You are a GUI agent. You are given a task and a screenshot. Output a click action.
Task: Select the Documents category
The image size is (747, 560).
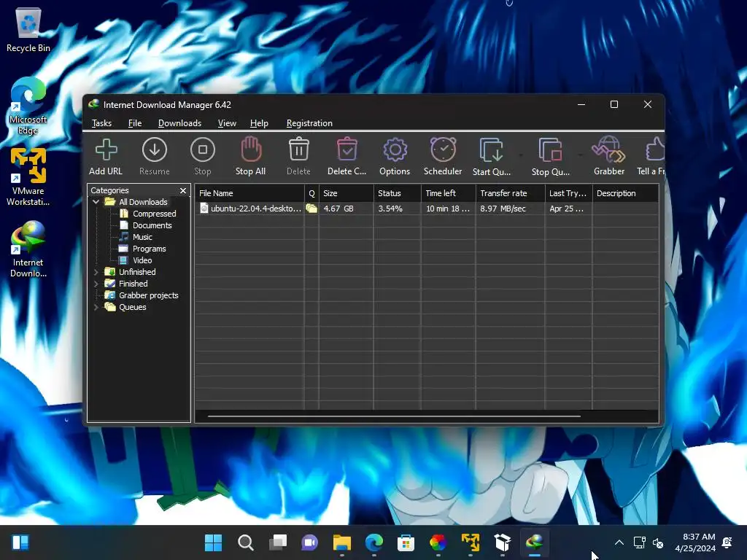click(x=152, y=225)
